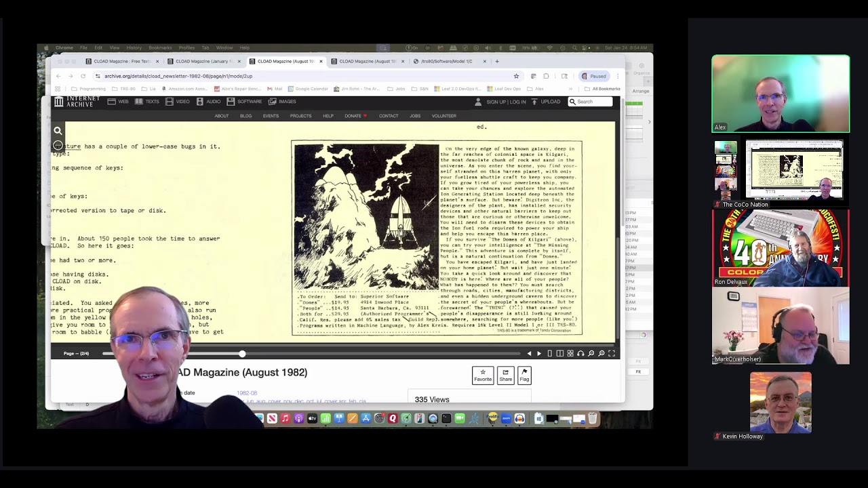Open a new Chrome tab
The width and height of the screenshot is (868, 488).
[497, 61]
